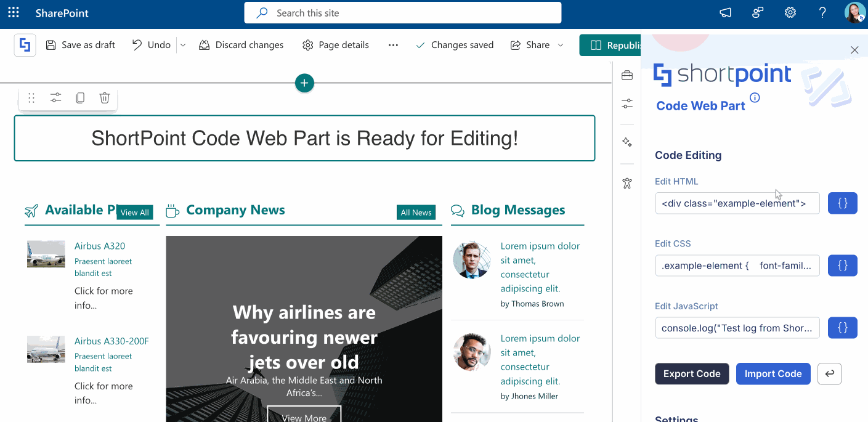Open the JavaScript code editor braces button

coord(843,328)
